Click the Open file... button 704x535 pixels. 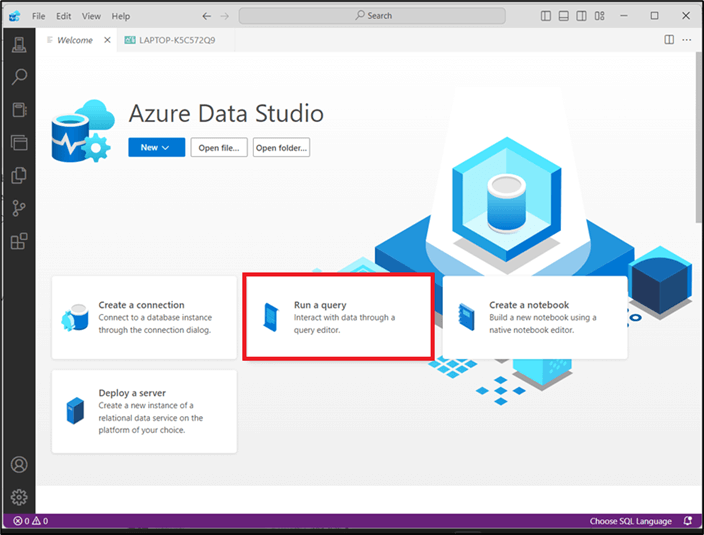tap(219, 147)
